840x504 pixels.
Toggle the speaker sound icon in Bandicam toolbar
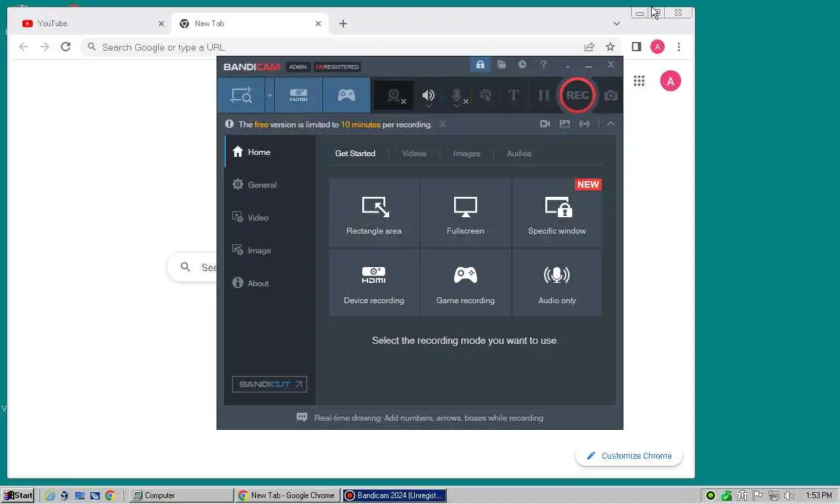click(x=429, y=96)
